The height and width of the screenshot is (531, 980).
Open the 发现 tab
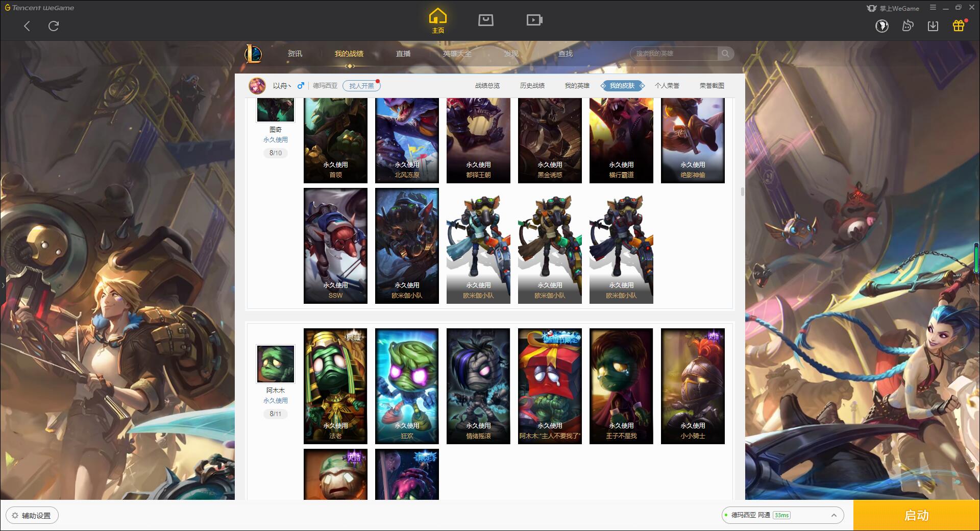pos(511,54)
